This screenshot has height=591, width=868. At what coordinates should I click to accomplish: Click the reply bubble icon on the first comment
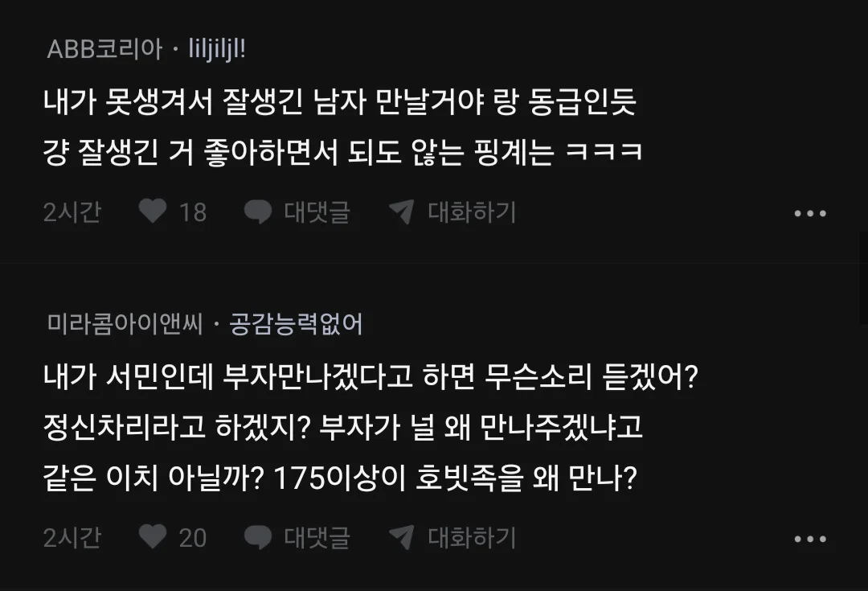(x=257, y=211)
